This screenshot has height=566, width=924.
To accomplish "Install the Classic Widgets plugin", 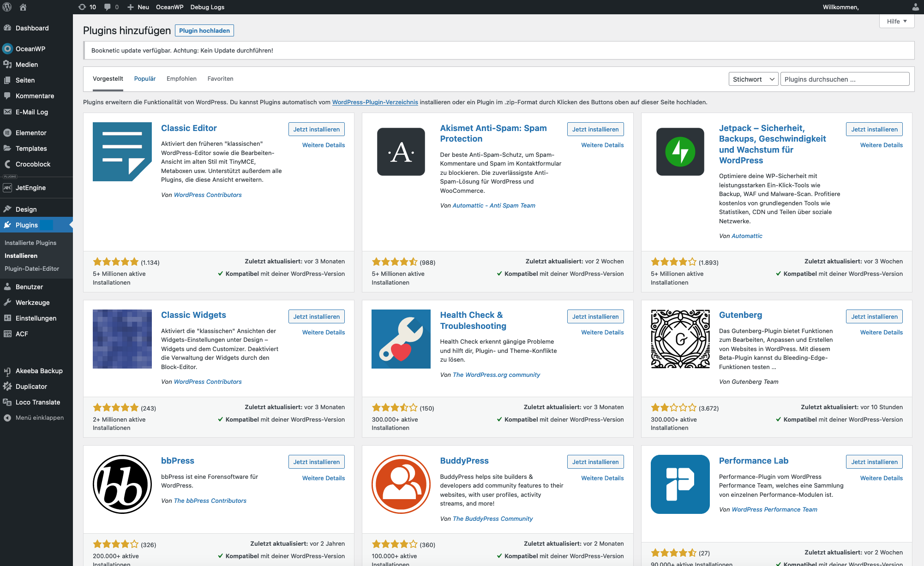I will (x=317, y=316).
